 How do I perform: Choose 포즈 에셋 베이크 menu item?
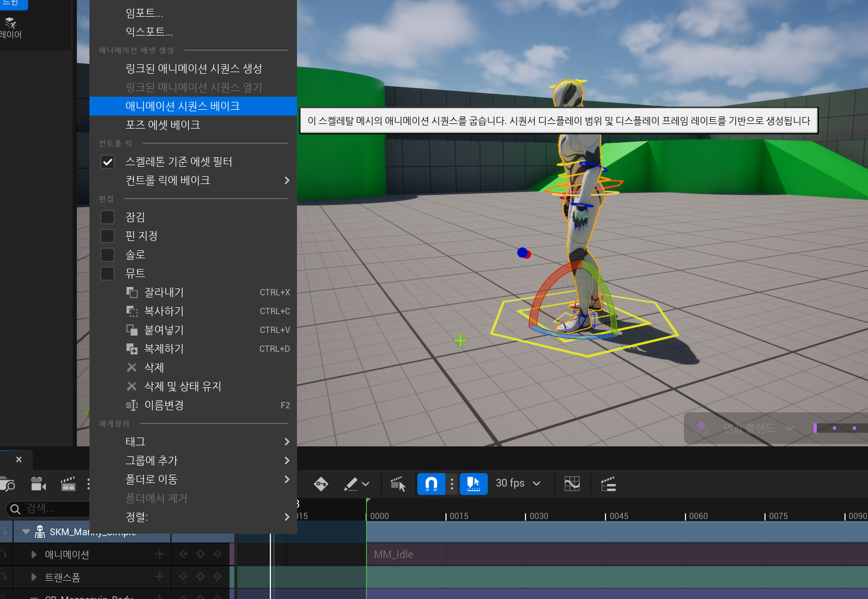point(193,125)
